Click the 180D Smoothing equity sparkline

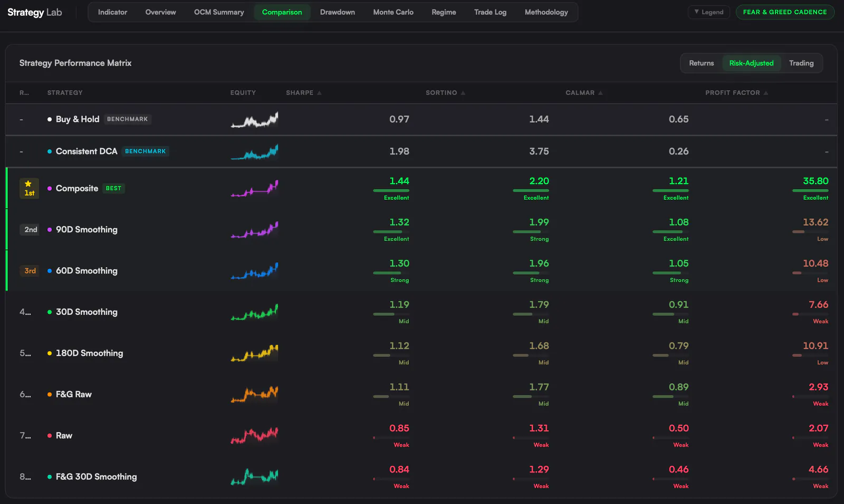pyautogui.click(x=254, y=353)
